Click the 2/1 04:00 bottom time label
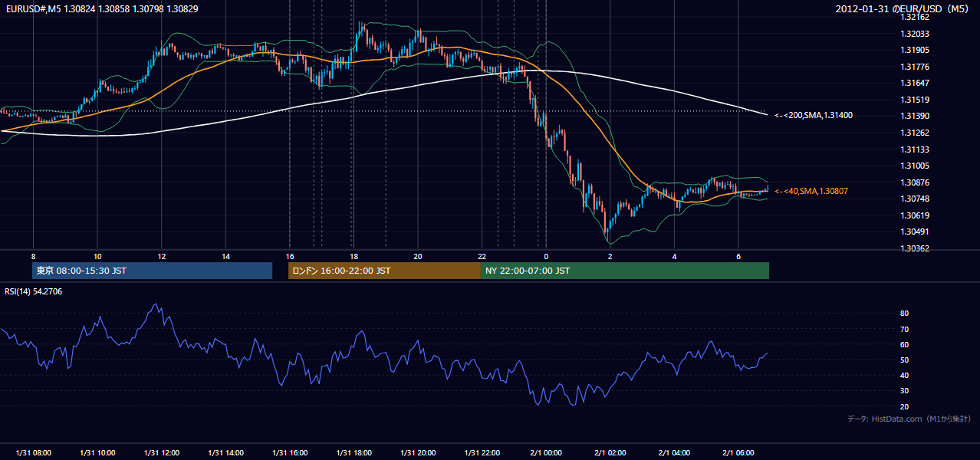980x460 pixels. click(x=674, y=453)
